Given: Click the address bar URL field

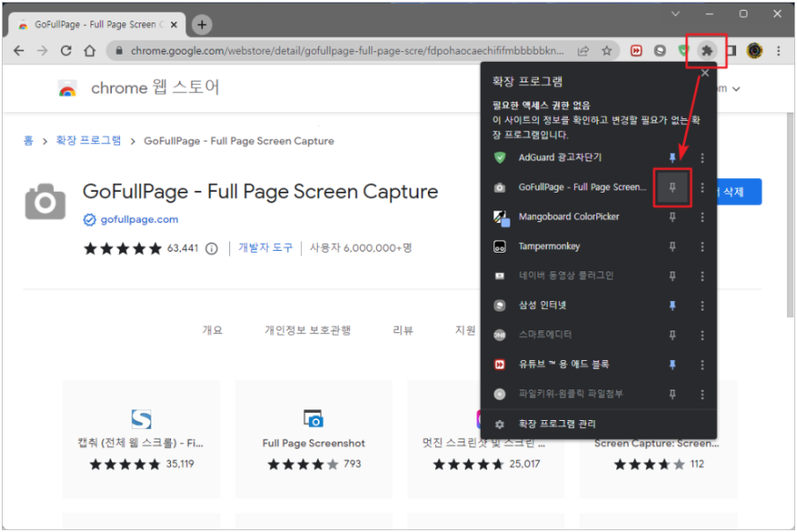Looking at the screenshot, I should coord(347,50).
